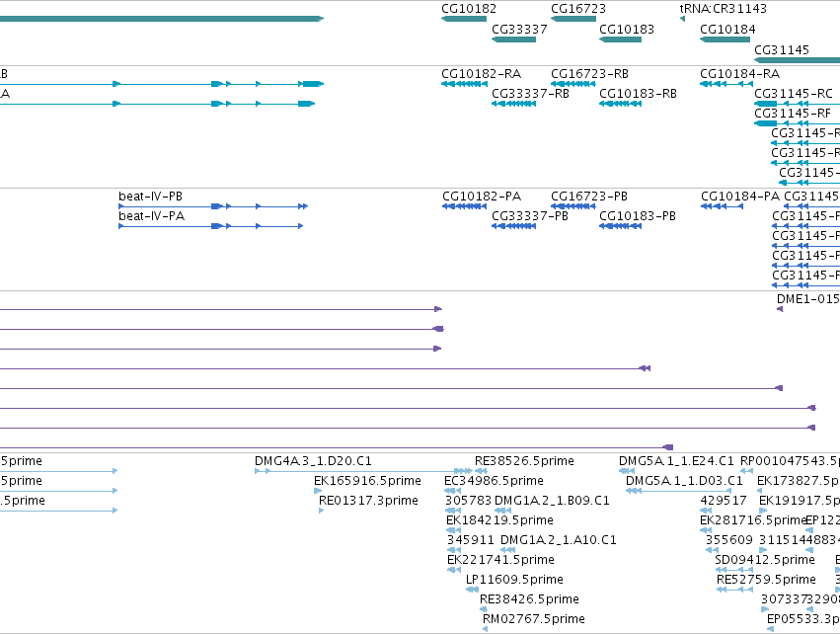Click the CG31145-RF transcript label
The image size is (840, 634).
(793, 114)
